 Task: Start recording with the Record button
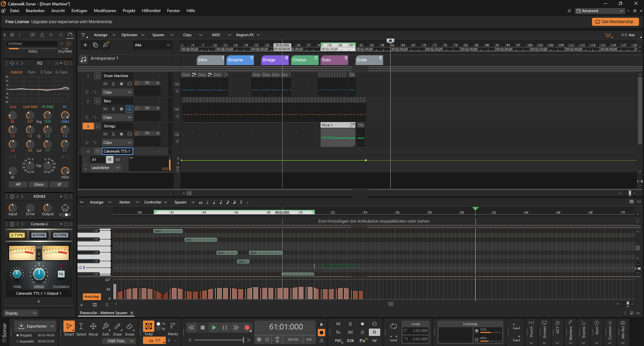(247, 328)
